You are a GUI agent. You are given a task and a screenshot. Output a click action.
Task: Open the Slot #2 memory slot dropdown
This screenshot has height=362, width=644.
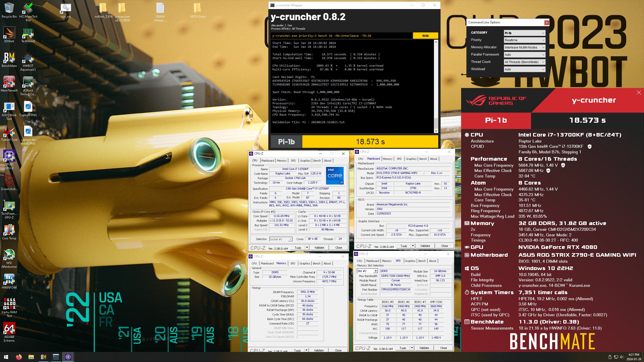click(367, 271)
